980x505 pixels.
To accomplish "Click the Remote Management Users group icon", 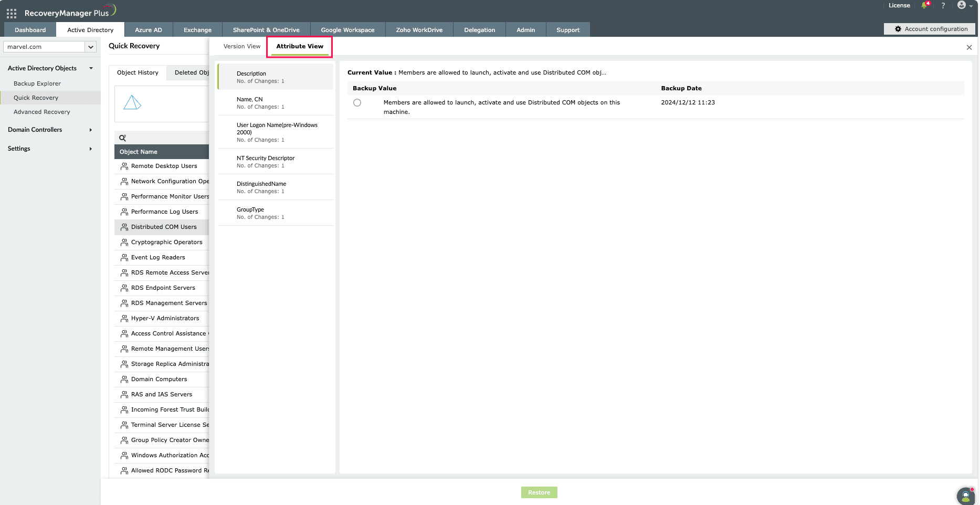I will (124, 349).
